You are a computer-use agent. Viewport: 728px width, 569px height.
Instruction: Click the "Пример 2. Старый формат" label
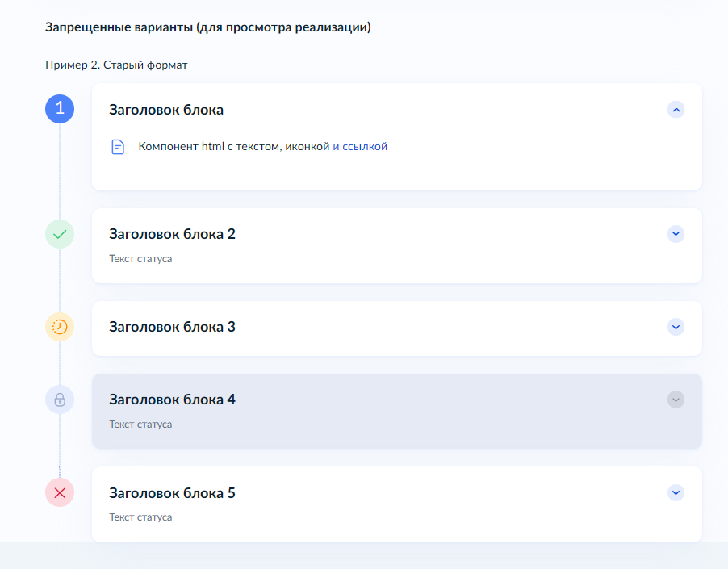coord(116,65)
